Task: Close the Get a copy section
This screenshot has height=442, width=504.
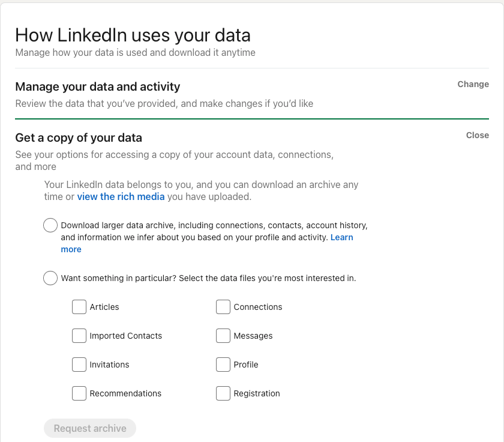Action: 477,135
